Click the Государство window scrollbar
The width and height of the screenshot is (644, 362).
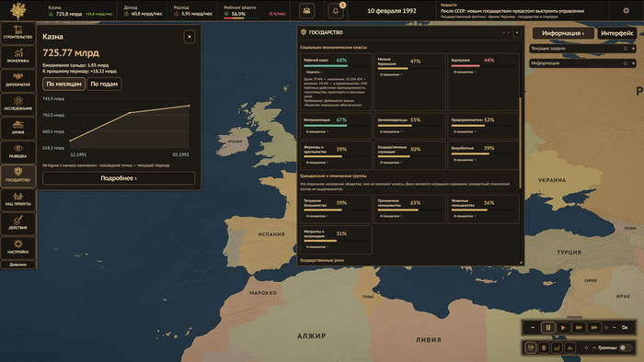pyautogui.click(x=521, y=143)
